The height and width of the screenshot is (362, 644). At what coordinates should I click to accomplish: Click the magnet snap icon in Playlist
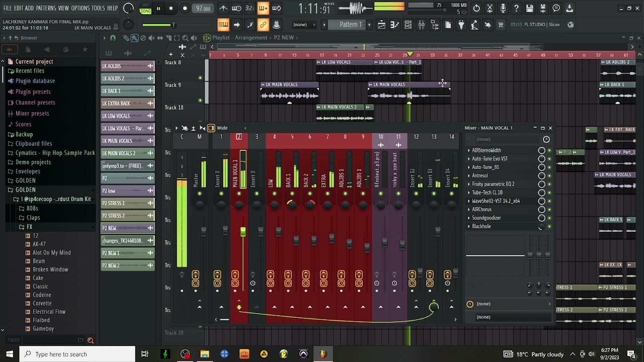pos(113,38)
